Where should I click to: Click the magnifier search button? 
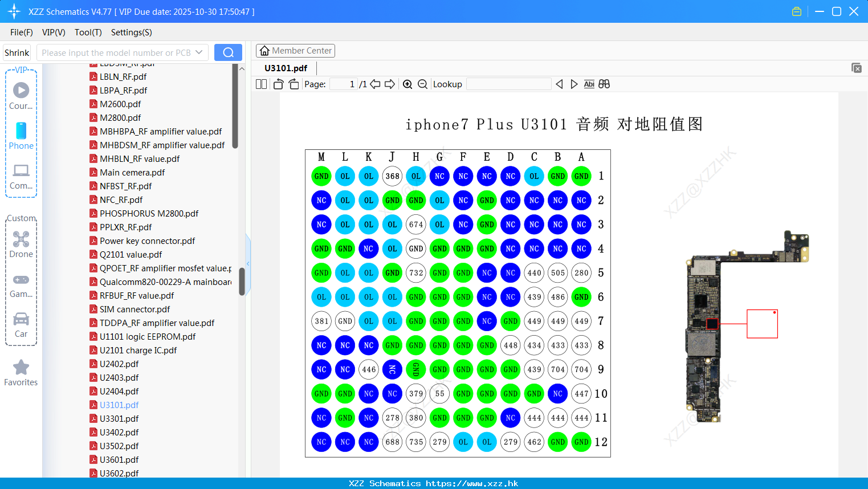point(228,52)
